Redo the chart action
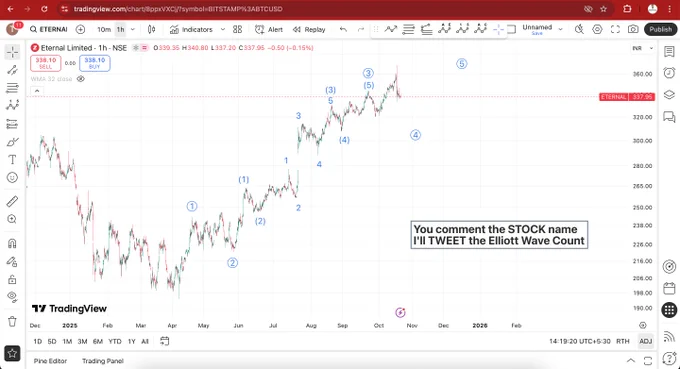Screen dimensions: 680x369 tap(360, 29)
